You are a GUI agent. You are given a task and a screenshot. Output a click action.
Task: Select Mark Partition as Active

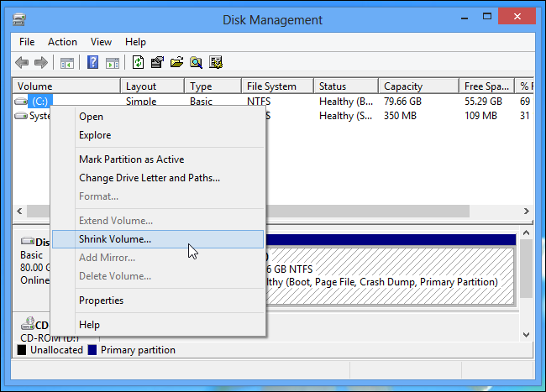pos(131,159)
